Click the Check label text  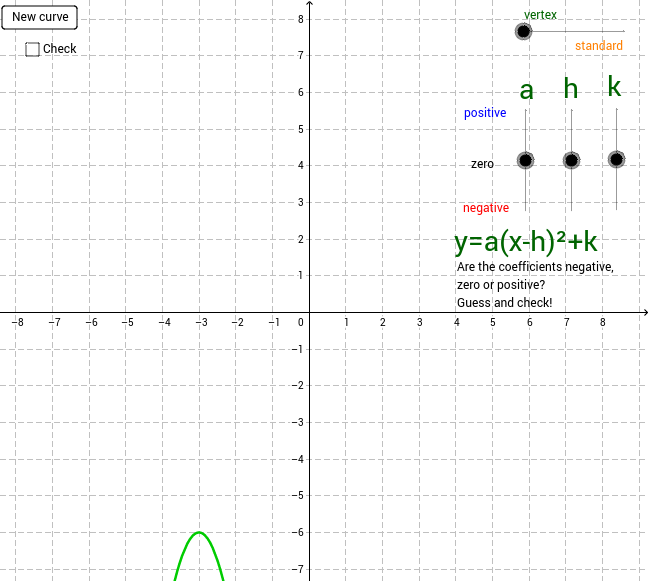point(60,49)
